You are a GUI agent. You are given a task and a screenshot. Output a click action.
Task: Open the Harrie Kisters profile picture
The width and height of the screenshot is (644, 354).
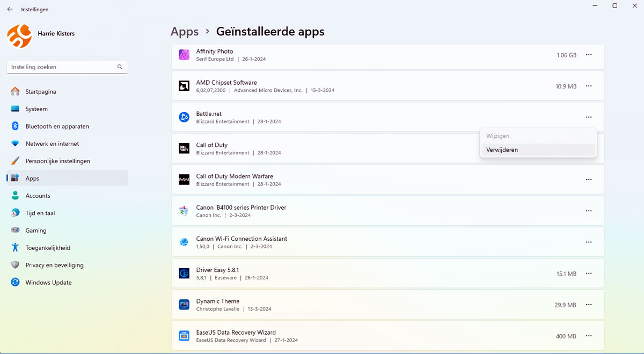[x=19, y=35]
